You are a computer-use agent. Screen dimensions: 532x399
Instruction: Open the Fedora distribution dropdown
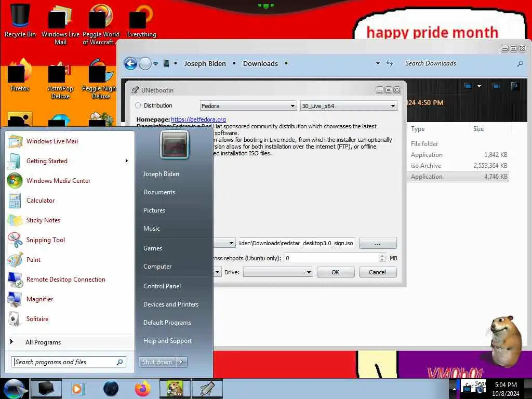(x=248, y=106)
